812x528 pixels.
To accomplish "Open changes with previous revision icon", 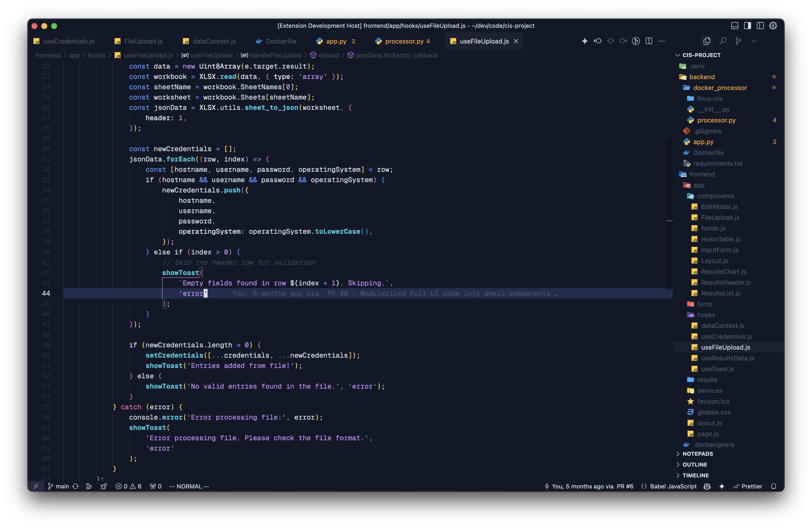I will [597, 41].
